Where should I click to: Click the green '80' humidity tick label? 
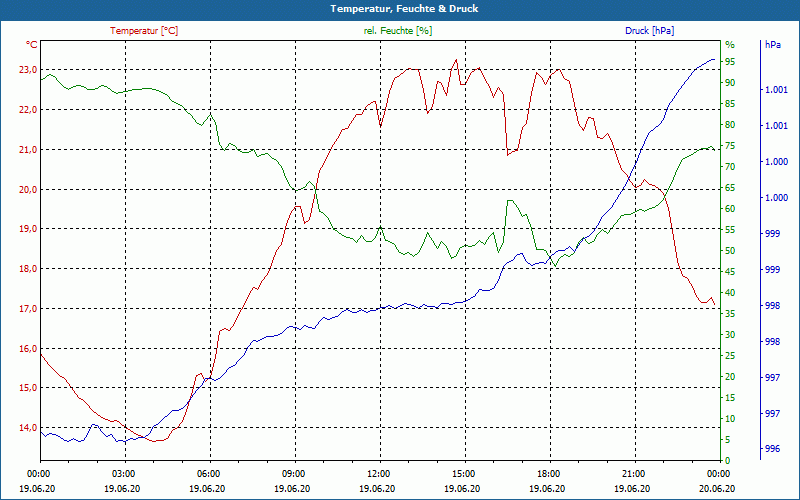pos(730,125)
